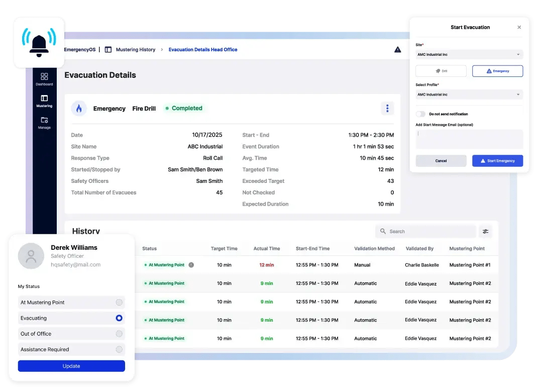
Task: Click the search magnifier icon in History
Action: pos(383,231)
